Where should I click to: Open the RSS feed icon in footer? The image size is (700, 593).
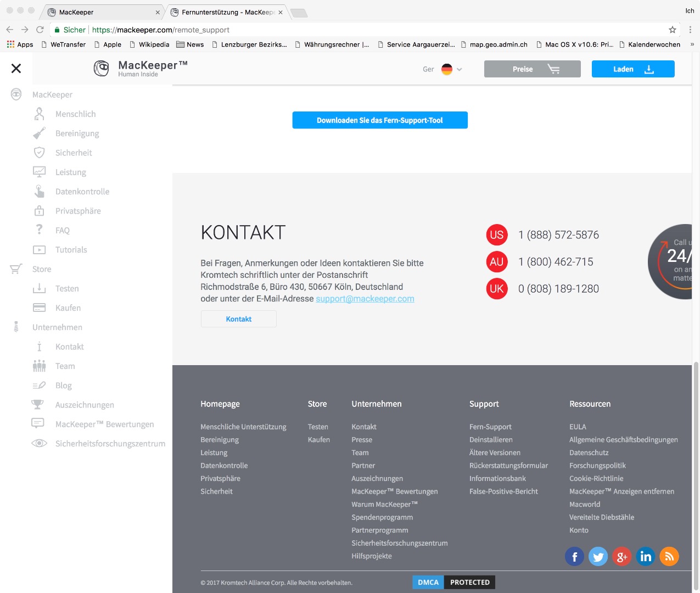point(669,557)
